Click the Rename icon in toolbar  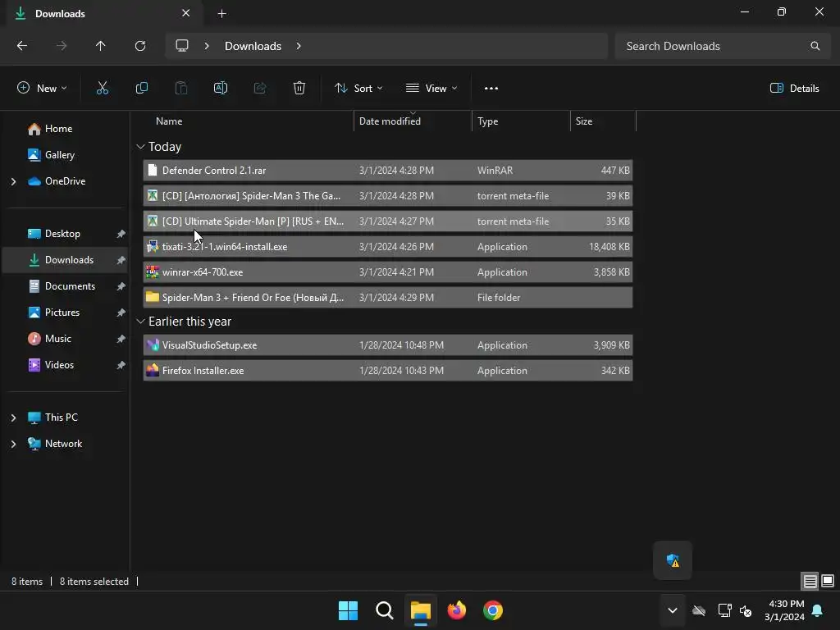click(x=221, y=89)
